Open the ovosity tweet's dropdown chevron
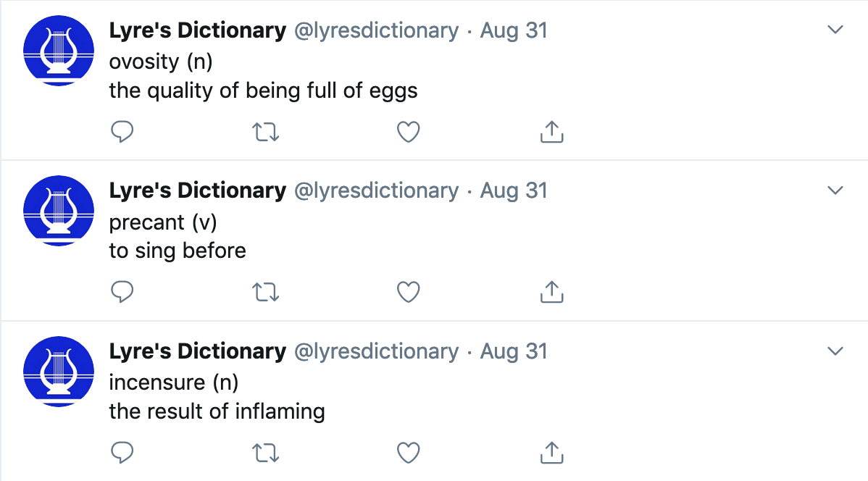The image size is (868, 481). click(835, 29)
